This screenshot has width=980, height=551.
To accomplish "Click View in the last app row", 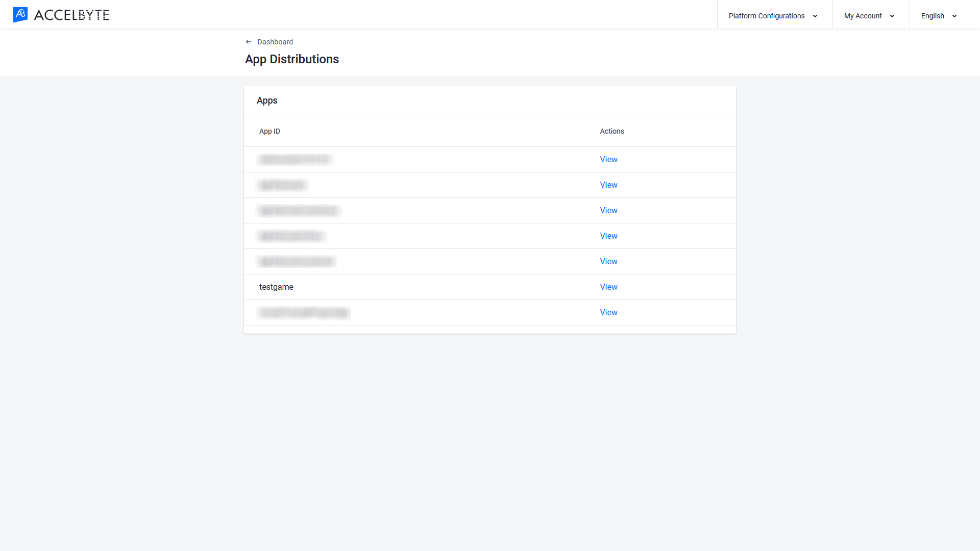I will coord(608,312).
